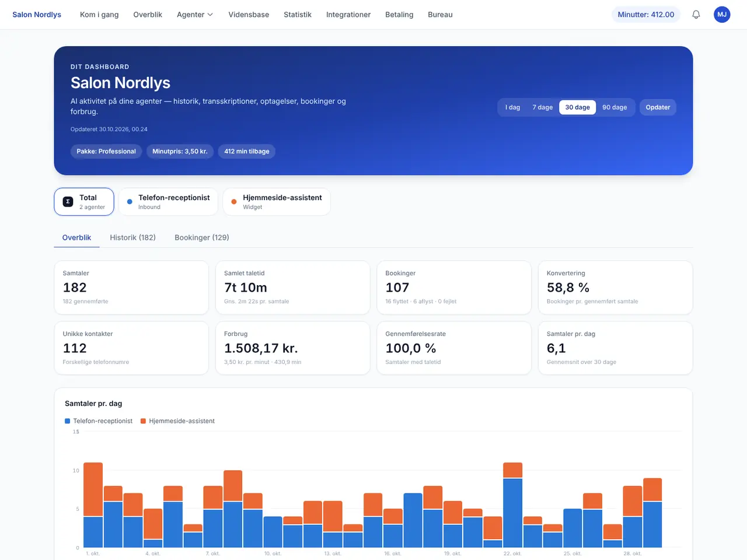Screen dimensions: 747x560
Task: Switch the range to 90 dage
Action: (x=615, y=107)
